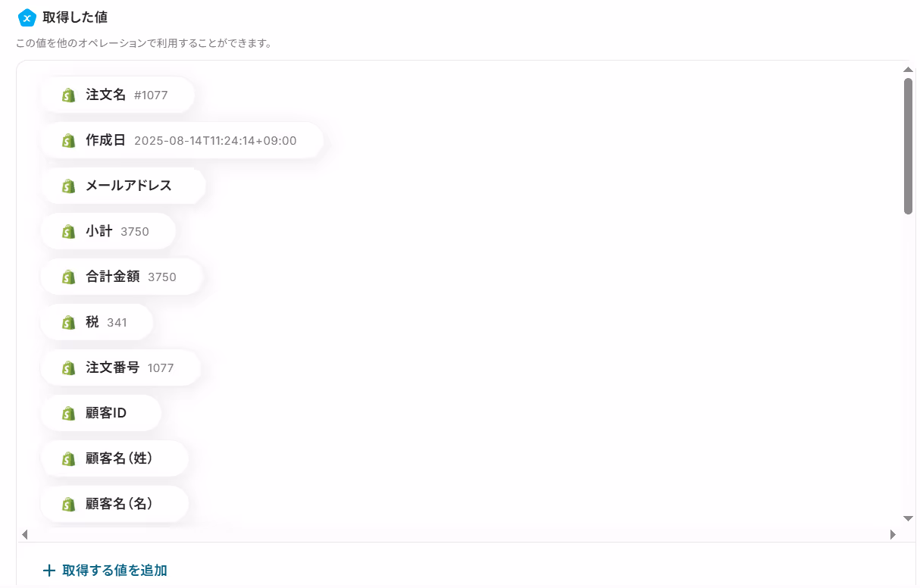Select the 注文名 #1077 value chip
This screenshot has height=588, width=920.
point(117,95)
